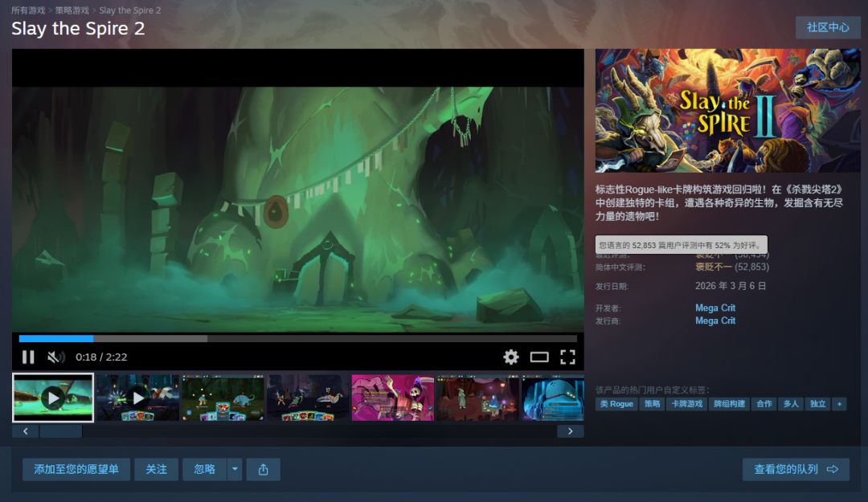Image resolution: width=868 pixels, height=502 pixels.
Task: Open the red cave screenshot thumbnail
Action: tap(477, 398)
